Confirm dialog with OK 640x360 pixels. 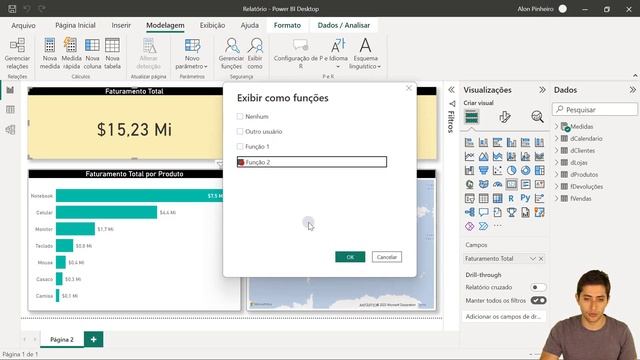(350, 257)
